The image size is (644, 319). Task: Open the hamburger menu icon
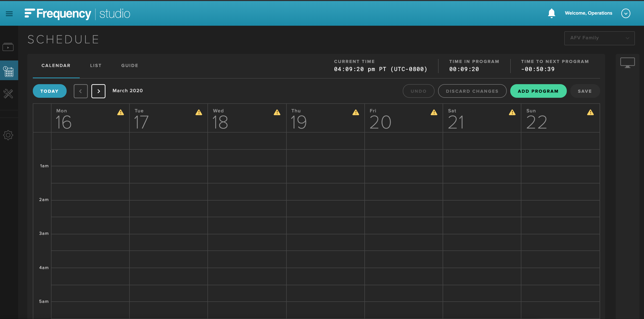point(9,14)
